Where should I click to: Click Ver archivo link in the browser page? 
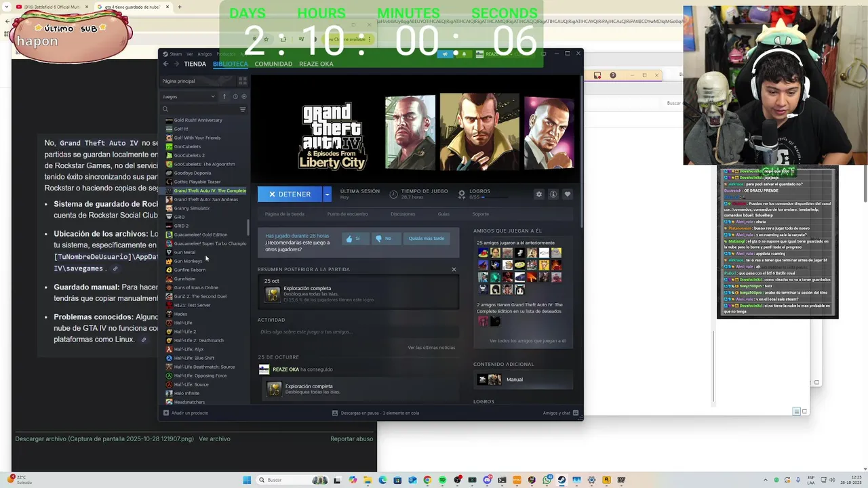[x=214, y=439]
